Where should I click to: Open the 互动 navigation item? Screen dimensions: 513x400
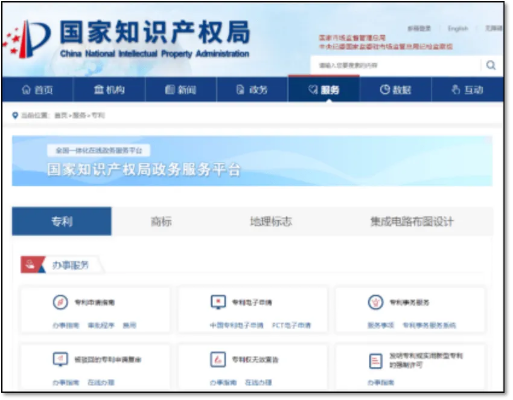click(x=467, y=90)
